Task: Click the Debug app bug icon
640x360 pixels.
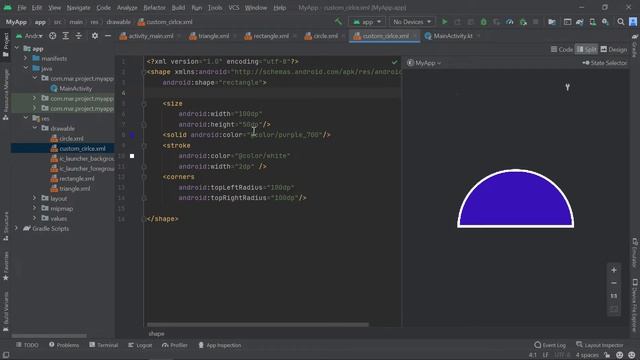Action: pos(484,22)
